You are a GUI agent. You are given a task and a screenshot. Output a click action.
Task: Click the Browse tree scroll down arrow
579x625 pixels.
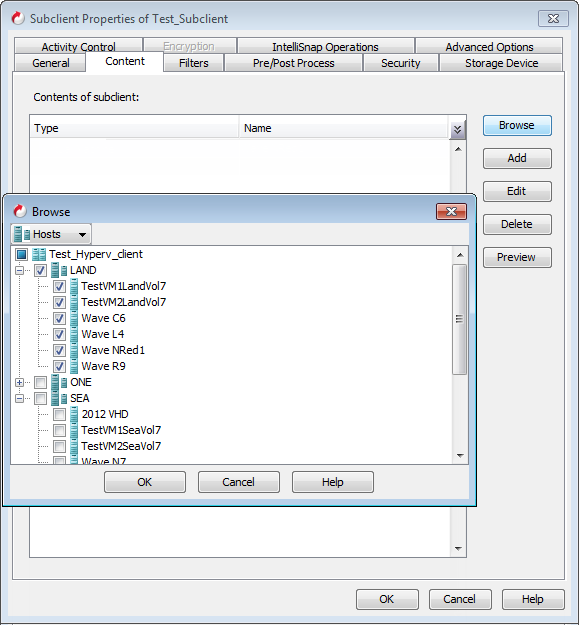tap(460, 456)
